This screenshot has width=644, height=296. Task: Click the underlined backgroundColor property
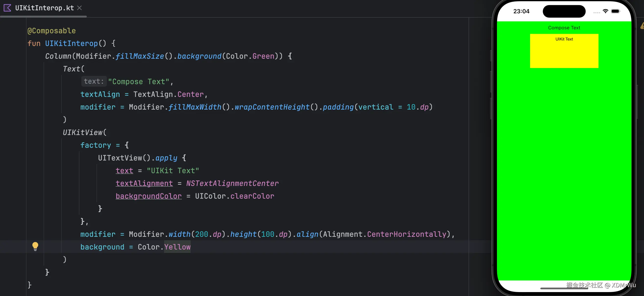pos(149,196)
